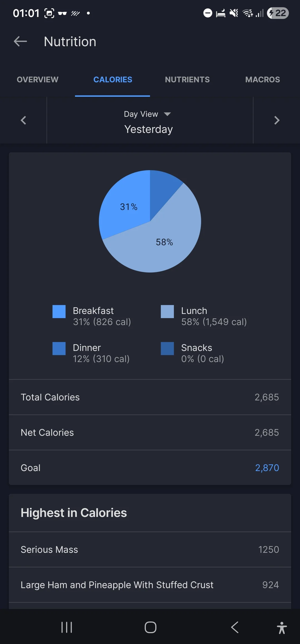Tap the blue Goal value 2,870
300x644 pixels.
pyautogui.click(x=267, y=468)
